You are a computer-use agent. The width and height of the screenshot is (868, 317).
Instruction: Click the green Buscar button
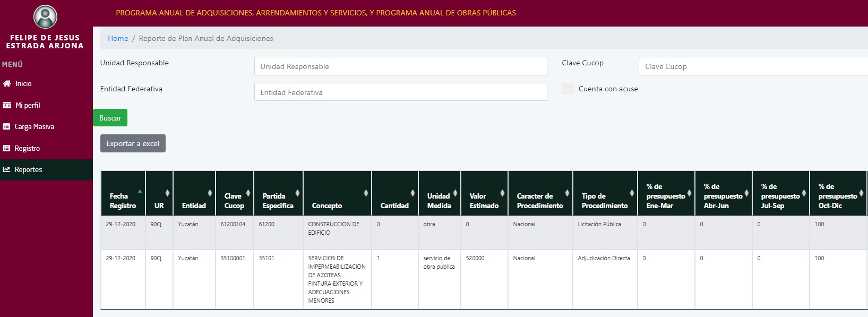pyautogui.click(x=110, y=118)
